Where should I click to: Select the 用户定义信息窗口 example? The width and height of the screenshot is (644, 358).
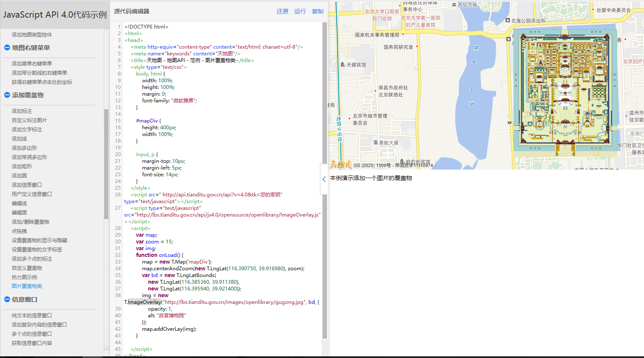point(32,194)
